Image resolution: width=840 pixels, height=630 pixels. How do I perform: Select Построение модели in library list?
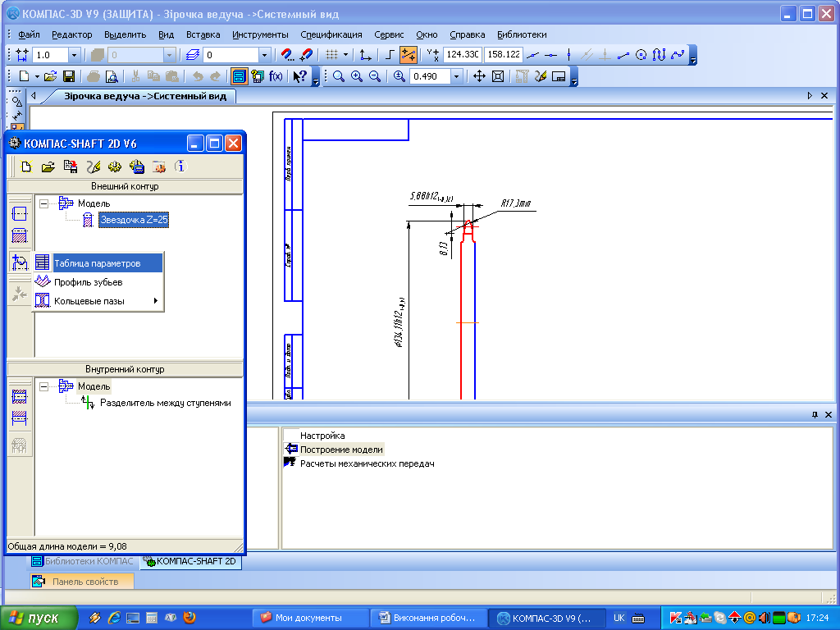point(340,450)
